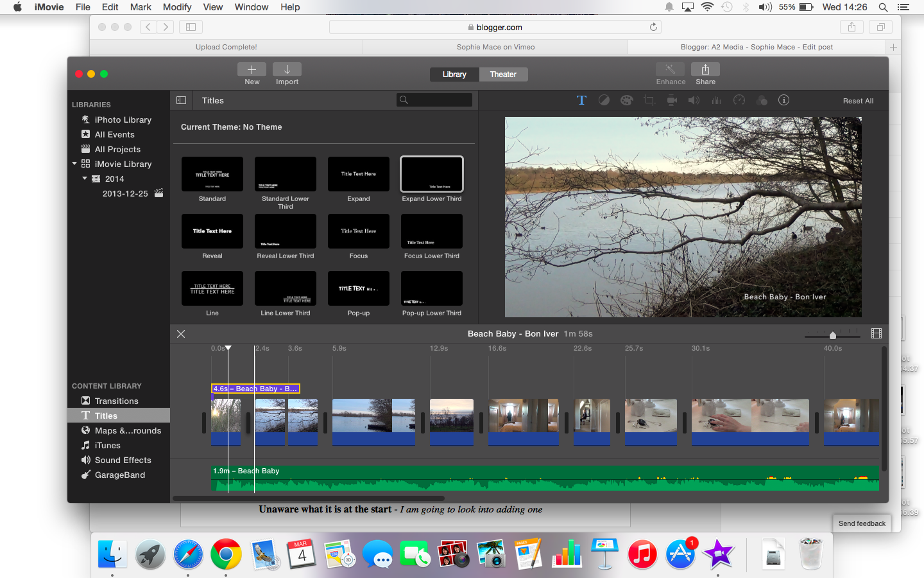Image resolution: width=924 pixels, height=578 pixels.
Task: Collapse the 2014 folder disclosure triangle
Action: (85, 179)
